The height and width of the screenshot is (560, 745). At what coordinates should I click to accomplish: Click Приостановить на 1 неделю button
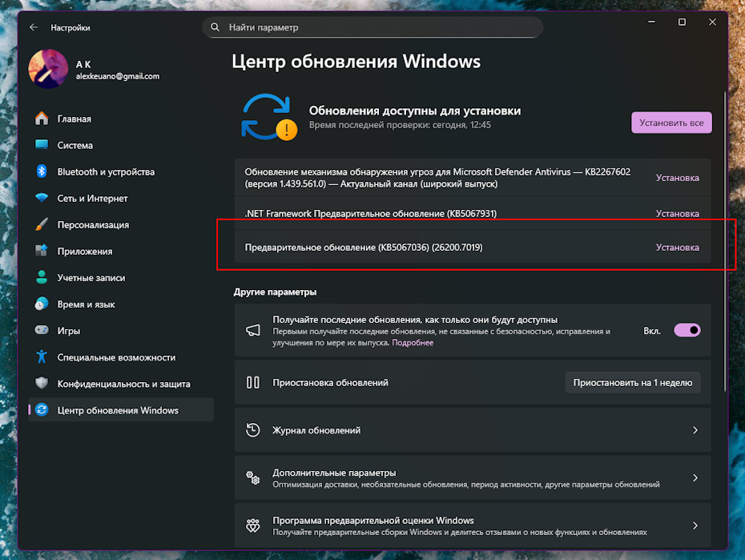coord(632,383)
